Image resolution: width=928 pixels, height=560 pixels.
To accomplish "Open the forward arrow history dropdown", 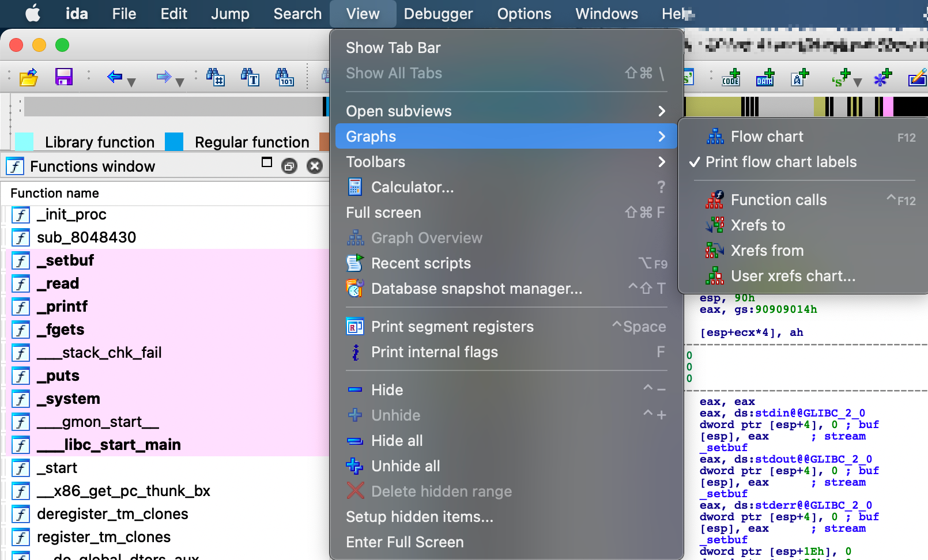I will pyautogui.click(x=180, y=82).
